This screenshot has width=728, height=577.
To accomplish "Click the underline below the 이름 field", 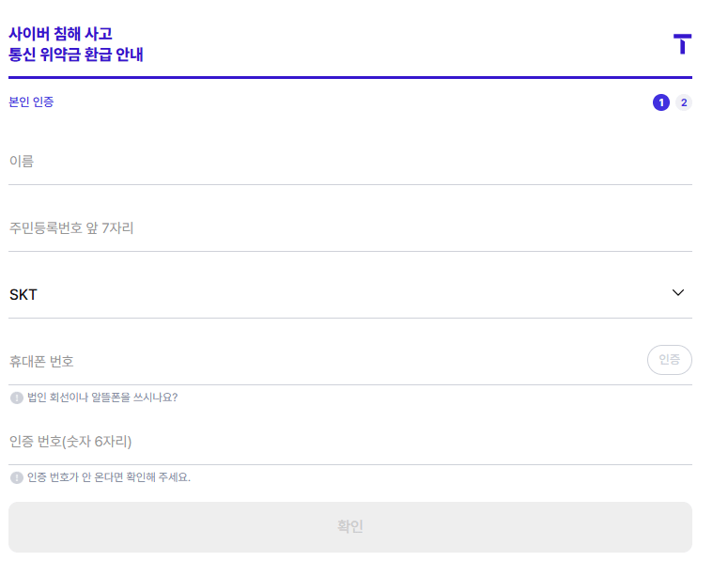I will coord(349,184).
